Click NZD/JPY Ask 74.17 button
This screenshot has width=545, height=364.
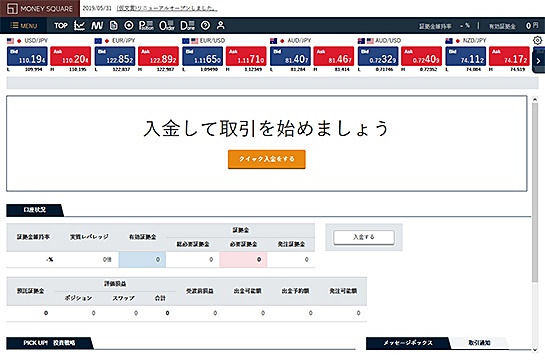point(509,56)
